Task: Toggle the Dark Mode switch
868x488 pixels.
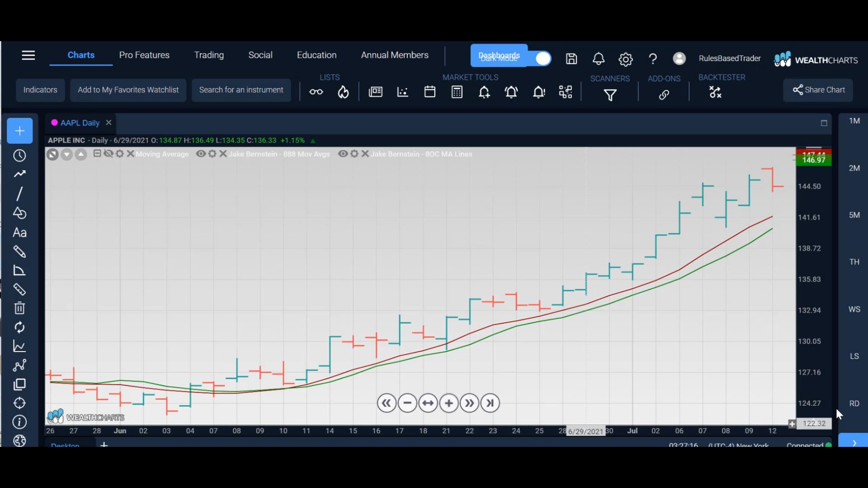Action: 542,59
